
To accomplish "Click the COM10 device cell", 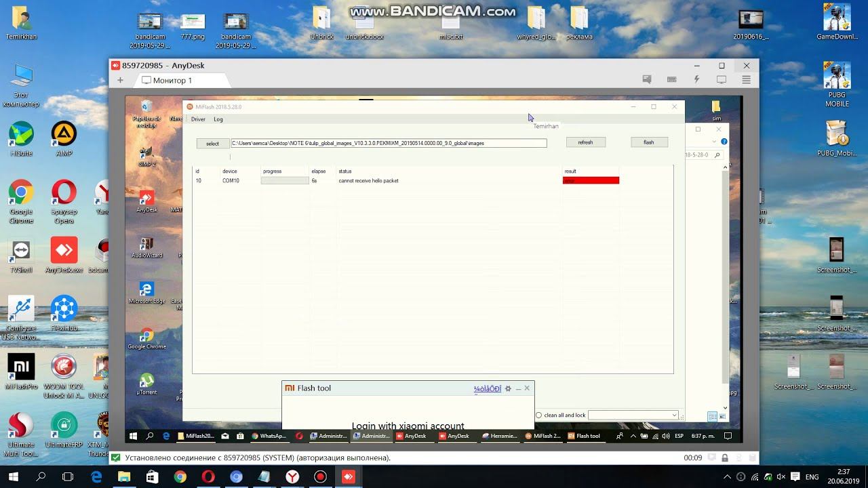I will pyautogui.click(x=231, y=181).
